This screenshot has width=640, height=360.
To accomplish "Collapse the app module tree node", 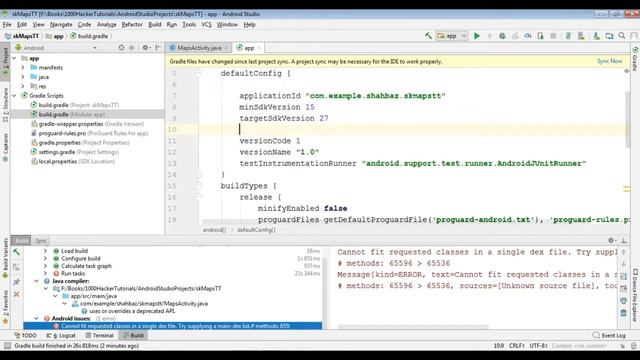I will 14,58.
